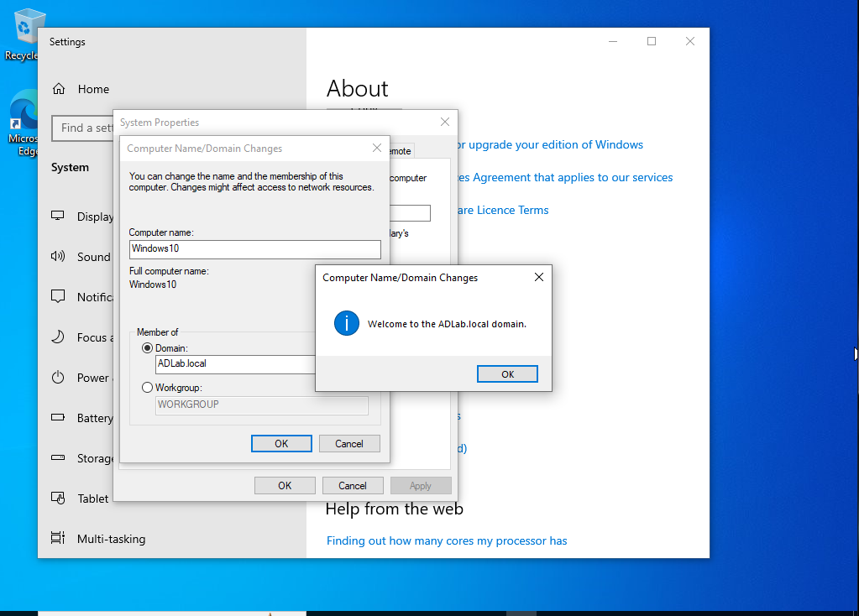Switch to the Remote tab in System Properties
Viewport: 859px width, 616px height.
coord(401,151)
